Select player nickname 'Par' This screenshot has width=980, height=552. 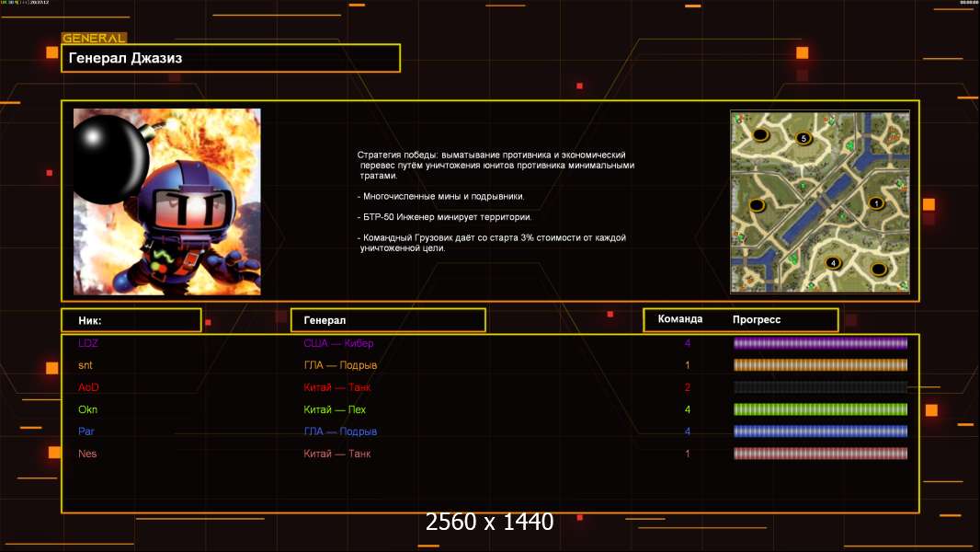pyautogui.click(x=86, y=431)
